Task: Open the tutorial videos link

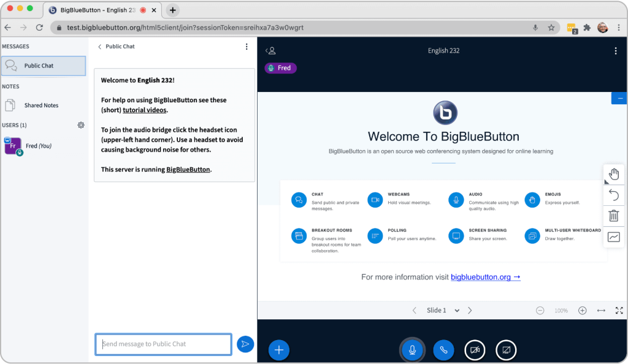Action: pyautogui.click(x=144, y=110)
